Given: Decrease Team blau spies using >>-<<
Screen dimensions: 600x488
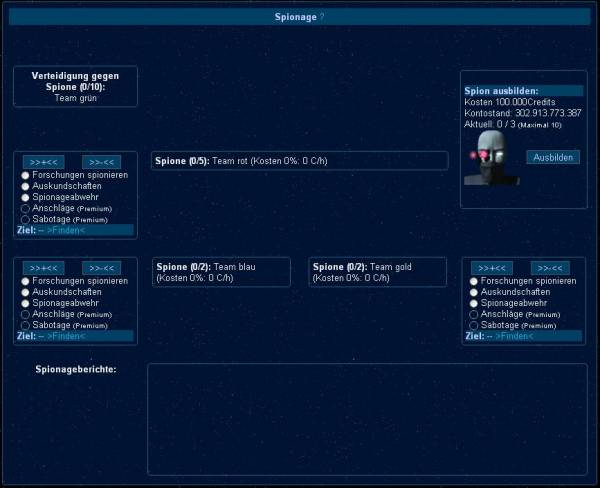Looking at the screenshot, I should [x=102, y=268].
